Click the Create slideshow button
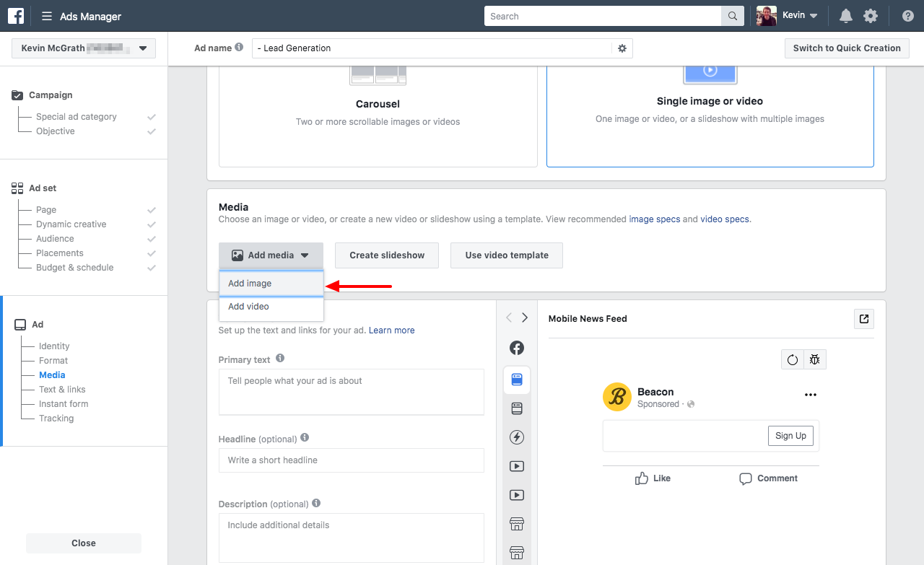This screenshot has height=565, width=924. tap(387, 255)
